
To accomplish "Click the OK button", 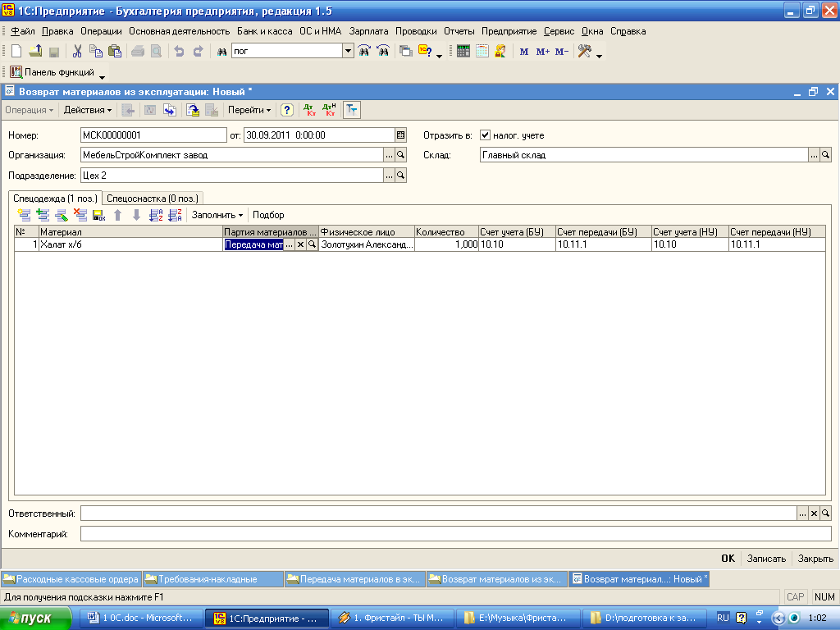I will pos(728,559).
